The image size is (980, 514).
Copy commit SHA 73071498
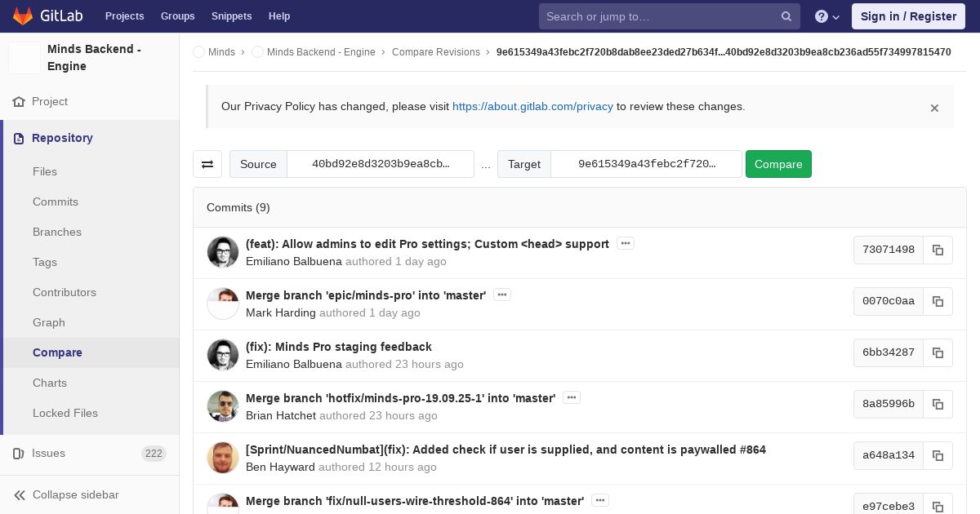point(938,250)
